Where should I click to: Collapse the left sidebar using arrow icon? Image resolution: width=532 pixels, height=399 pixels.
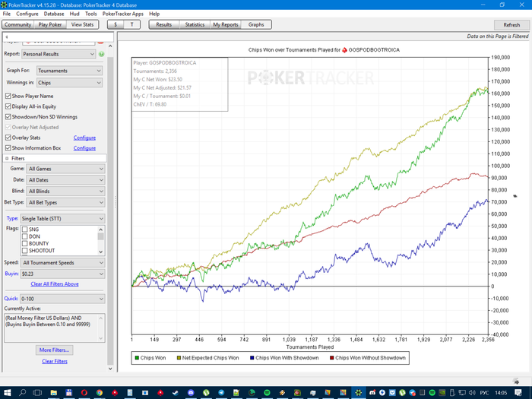(x=6, y=36)
